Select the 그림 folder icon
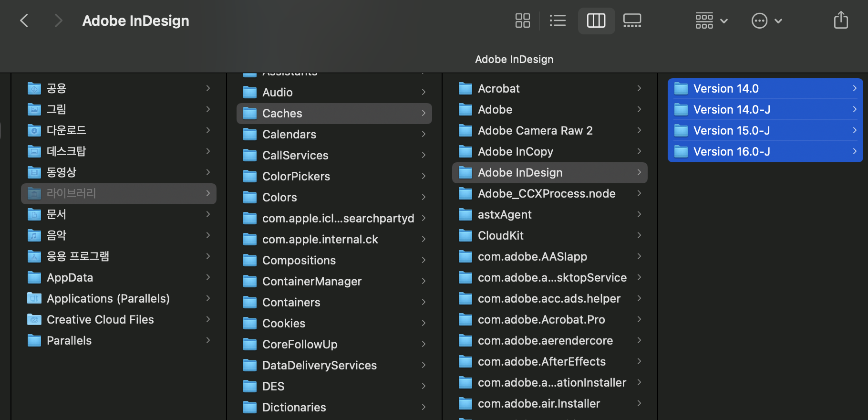 tap(34, 109)
